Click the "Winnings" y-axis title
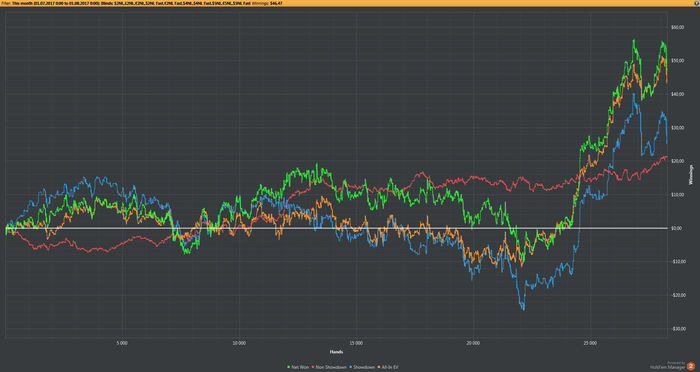700x372 pixels. 692,175
